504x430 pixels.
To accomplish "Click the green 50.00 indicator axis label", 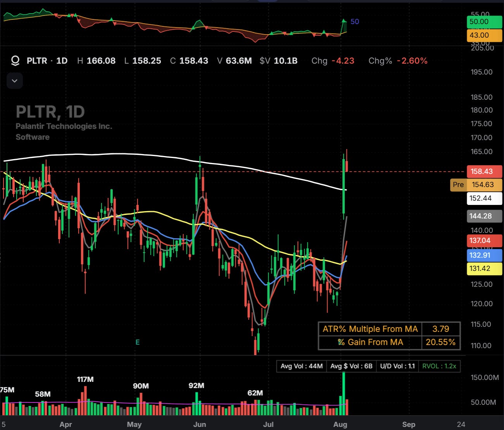I will point(485,22).
